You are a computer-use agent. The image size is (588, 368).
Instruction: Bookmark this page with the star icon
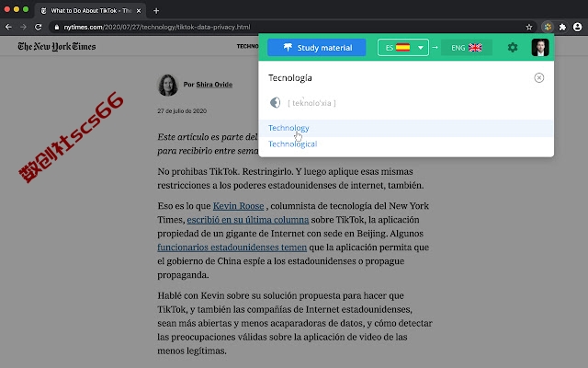tap(529, 27)
